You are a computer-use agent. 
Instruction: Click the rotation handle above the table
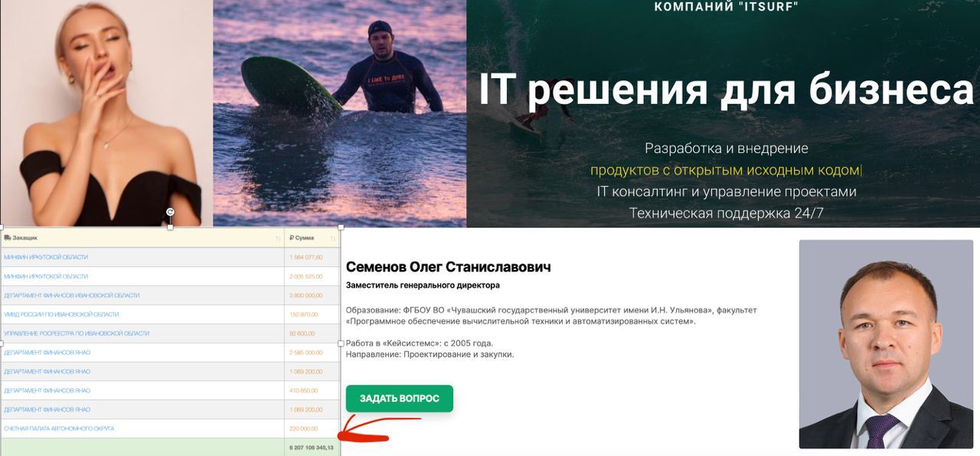click(170, 212)
